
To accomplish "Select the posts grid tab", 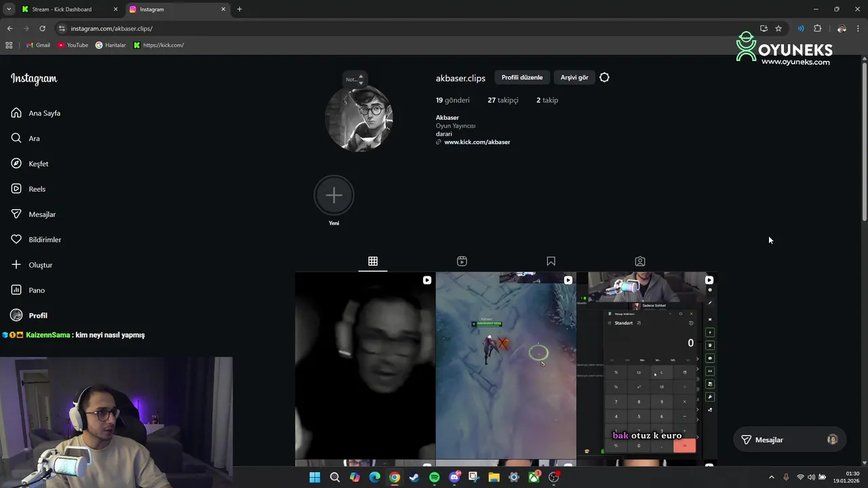I will pos(373,261).
